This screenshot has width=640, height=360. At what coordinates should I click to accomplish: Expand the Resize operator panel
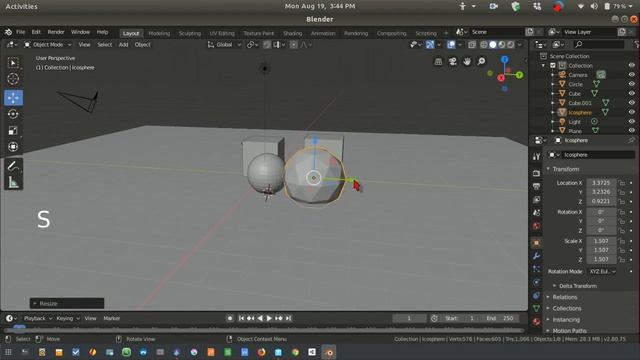(67, 304)
